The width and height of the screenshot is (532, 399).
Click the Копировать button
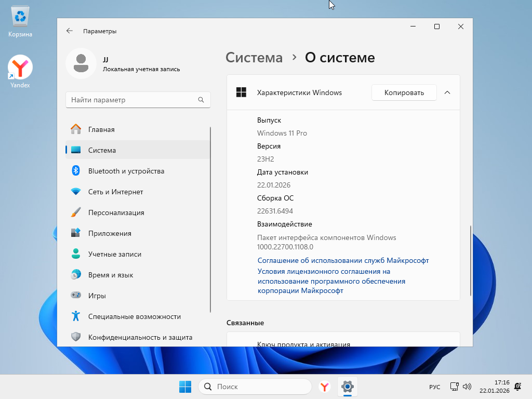404,92
